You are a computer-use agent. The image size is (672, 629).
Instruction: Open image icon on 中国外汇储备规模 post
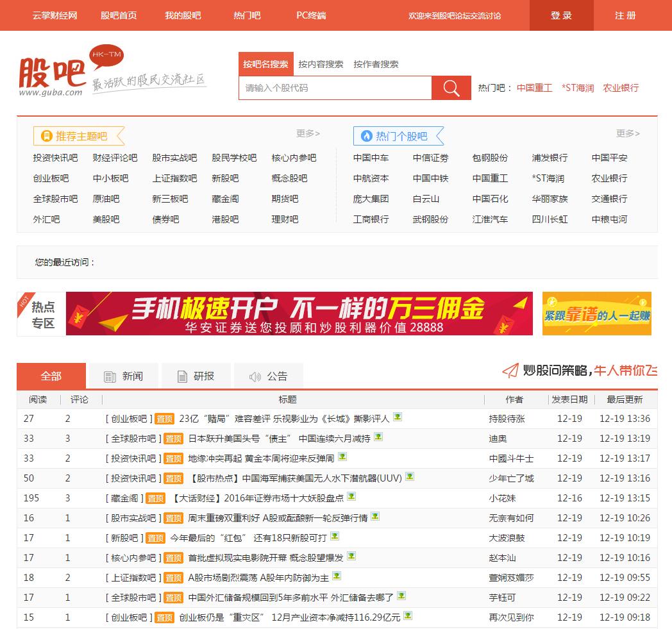click(401, 596)
